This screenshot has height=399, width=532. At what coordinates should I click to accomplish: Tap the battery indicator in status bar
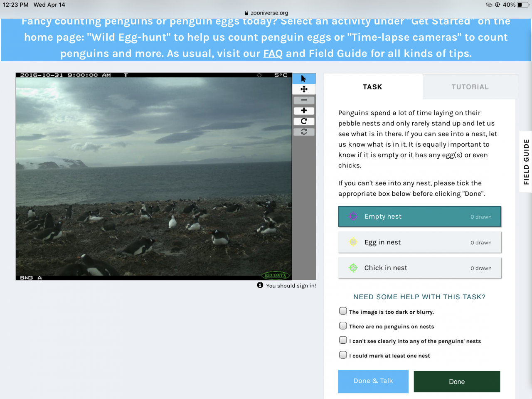pos(523,5)
